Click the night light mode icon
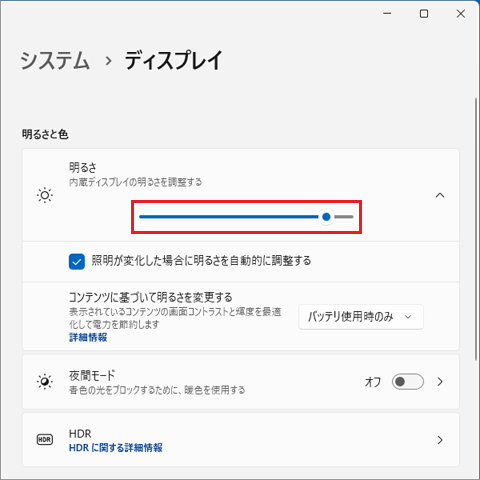Image resolution: width=480 pixels, height=480 pixels. pos(45,382)
